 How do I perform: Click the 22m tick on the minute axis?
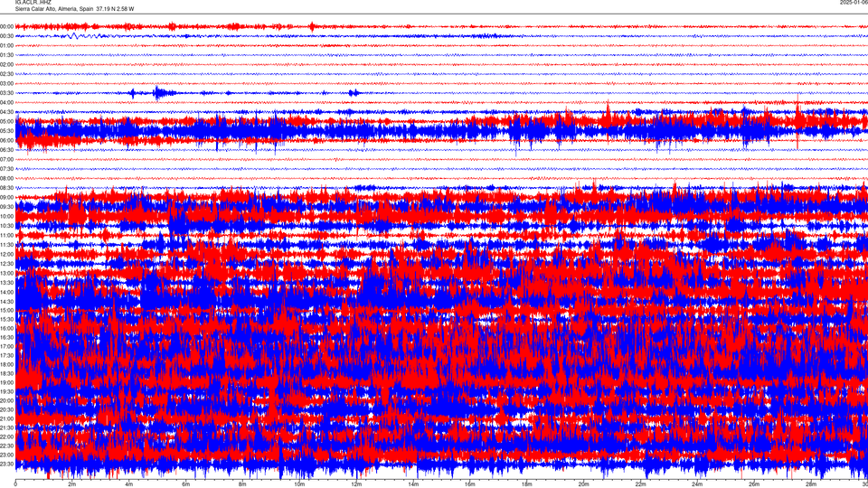(x=640, y=484)
